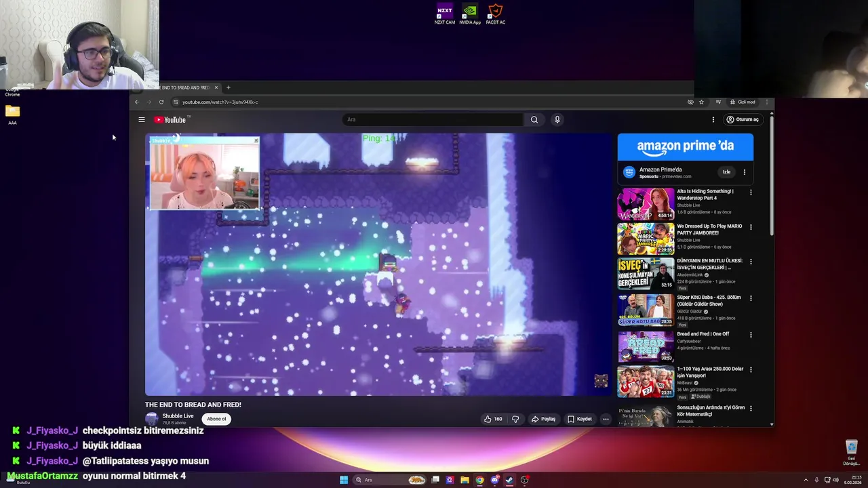Open options for MARIO PARTY JAMBOREE video

pyautogui.click(x=751, y=227)
